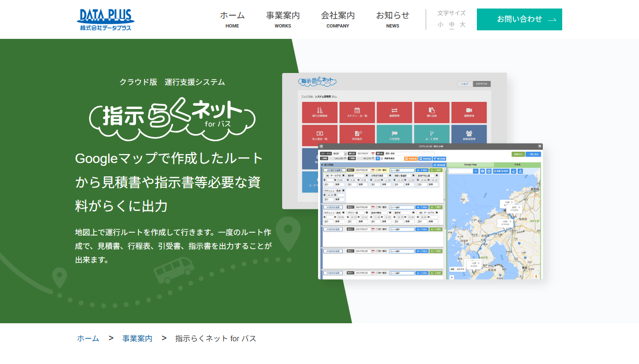Open the blue crew members people tile
This screenshot has width=639, height=364.
(469, 135)
